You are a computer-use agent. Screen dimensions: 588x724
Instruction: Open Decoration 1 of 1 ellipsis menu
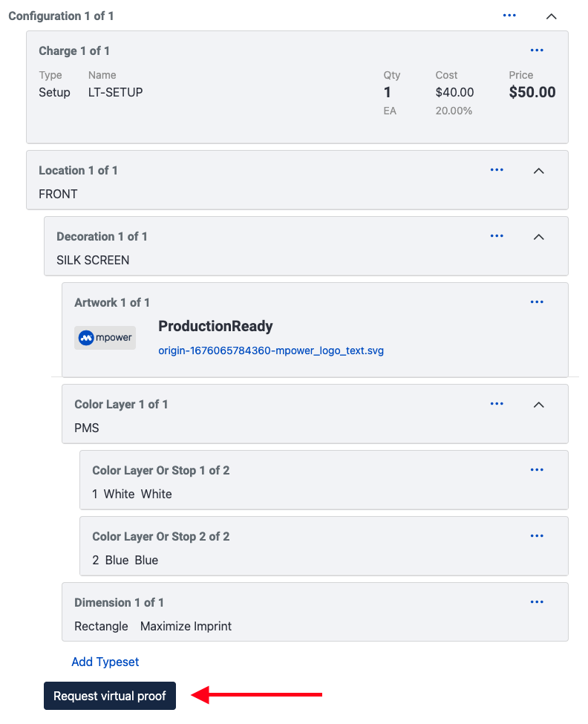click(x=497, y=236)
